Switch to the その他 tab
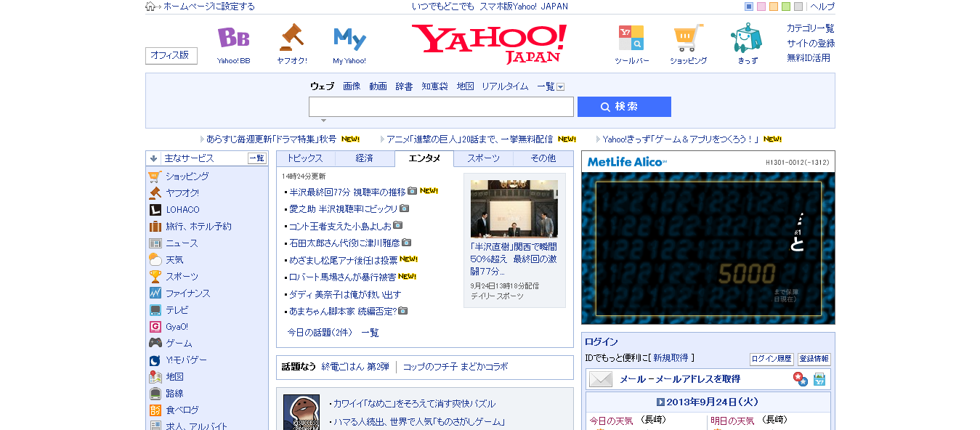This screenshot has width=980, height=430. pos(543,158)
